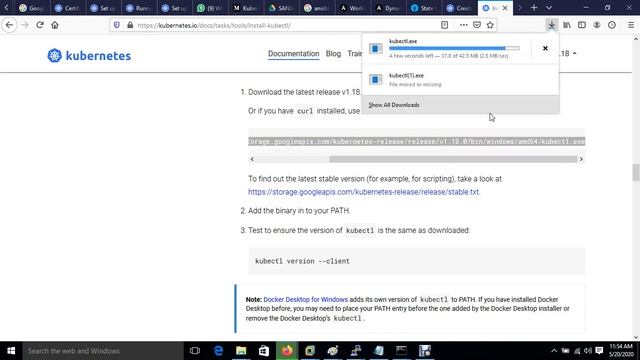Click Search the web and Windows box
The height and width of the screenshot is (360, 640).
tap(103, 351)
